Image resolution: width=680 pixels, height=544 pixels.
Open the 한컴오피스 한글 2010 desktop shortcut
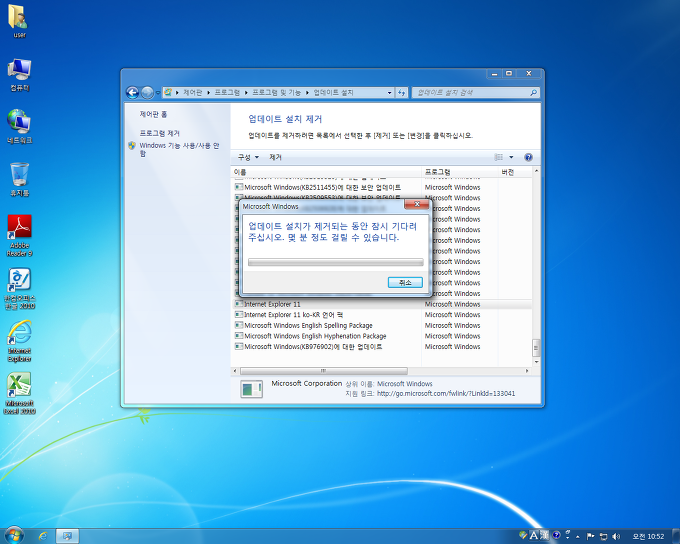(20, 288)
